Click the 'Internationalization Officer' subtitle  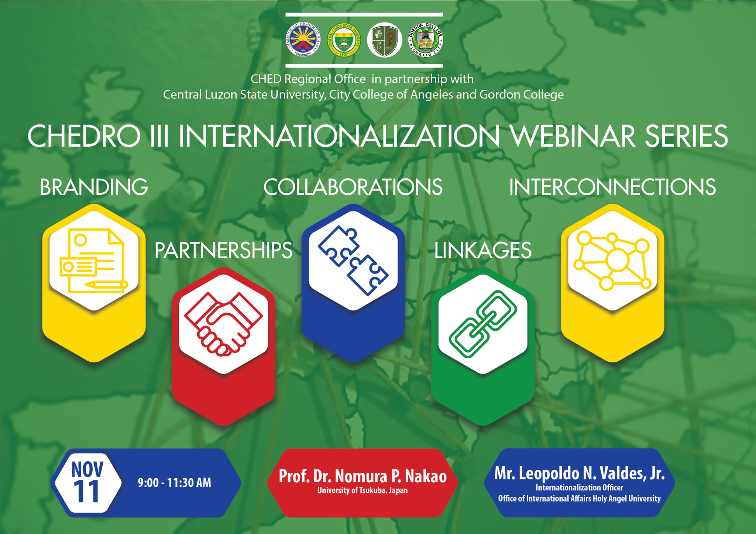[579, 488]
